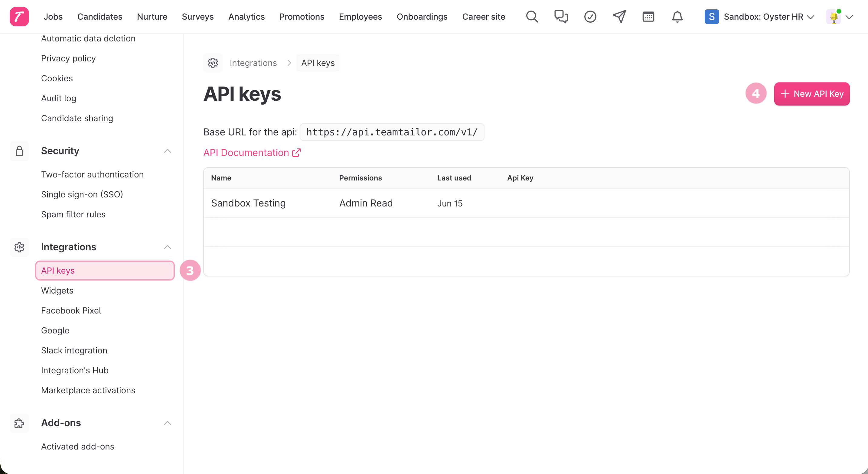868x474 pixels.
Task: Click the Security lock icon in the sidebar
Action: pos(19,151)
